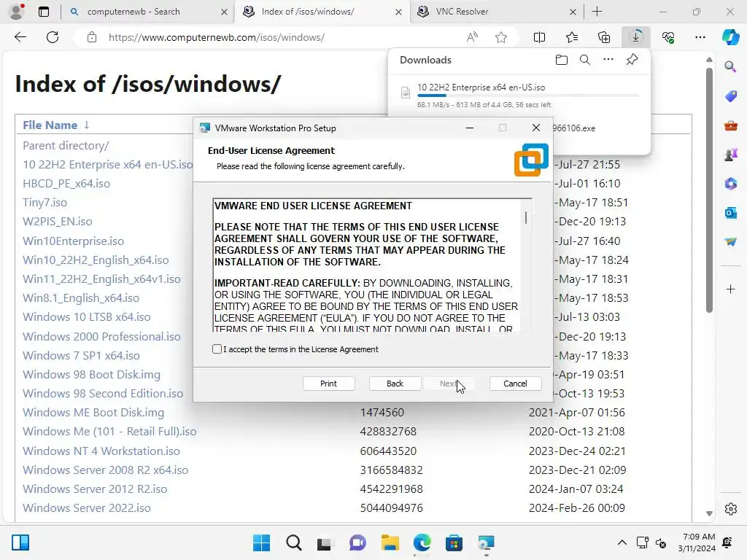Screen dimensions: 747x560
Task: Open Collections toolbar icon
Action: point(603,37)
